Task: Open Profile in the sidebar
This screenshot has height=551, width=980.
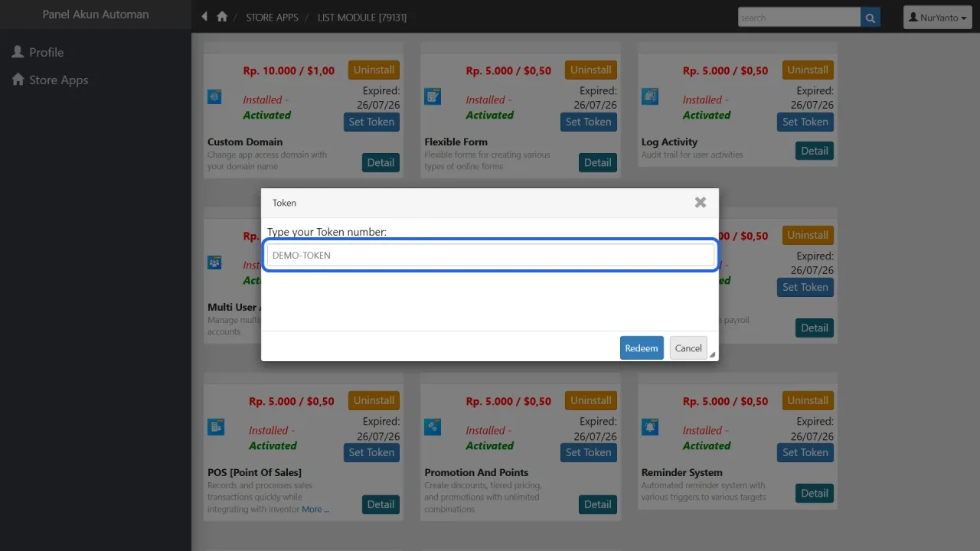Action: pos(38,52)
